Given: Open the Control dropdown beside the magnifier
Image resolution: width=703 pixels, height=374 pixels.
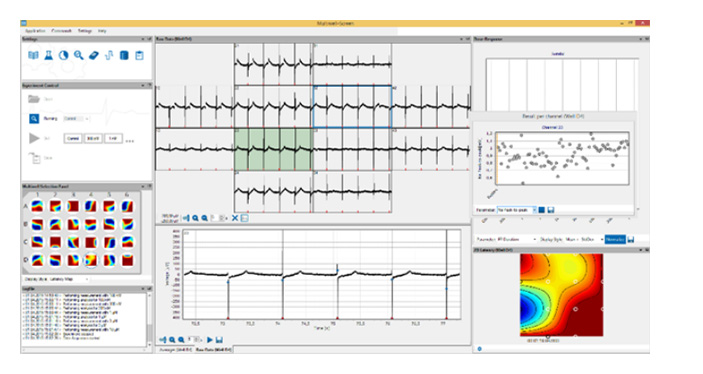Looking at the screenshot, I should tap(76, 118).
